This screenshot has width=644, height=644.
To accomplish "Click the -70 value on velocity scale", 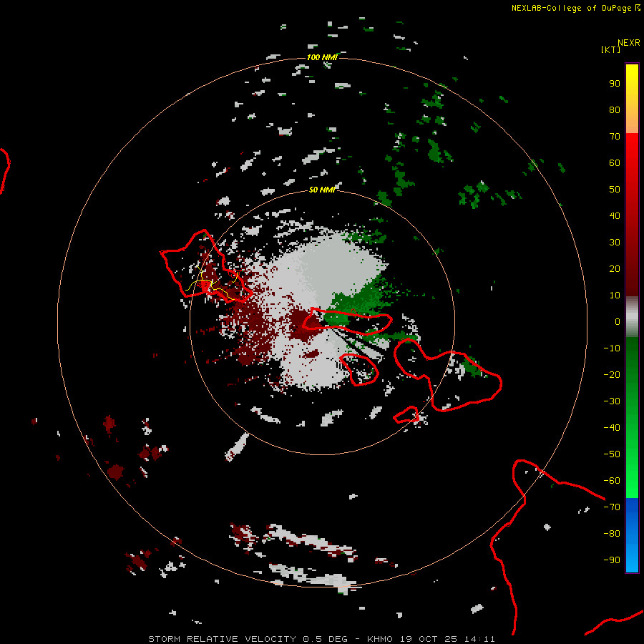I will point(612,507).
